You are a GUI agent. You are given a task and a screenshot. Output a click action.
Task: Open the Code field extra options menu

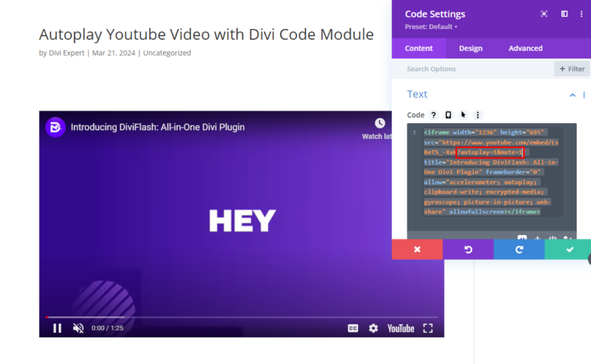(478, 115)
